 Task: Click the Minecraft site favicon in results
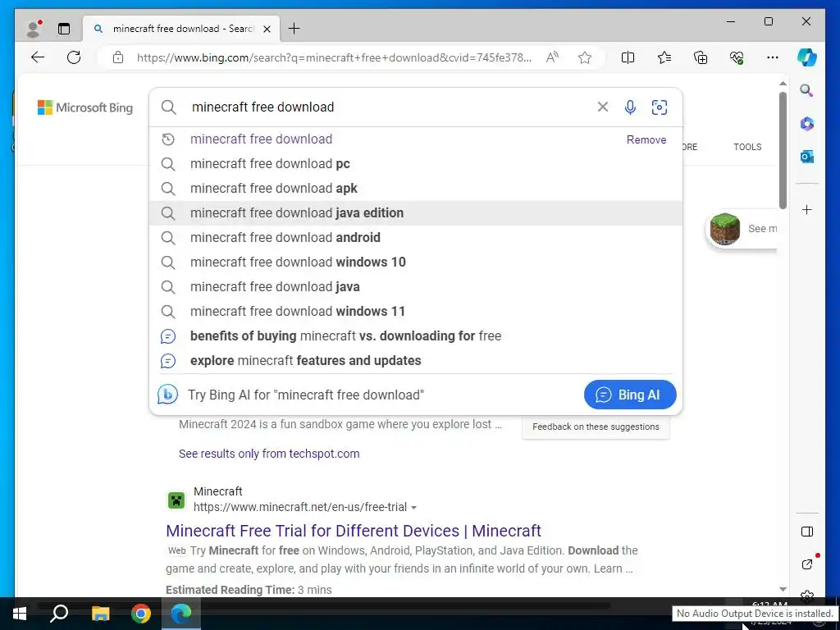coord(176,500)
